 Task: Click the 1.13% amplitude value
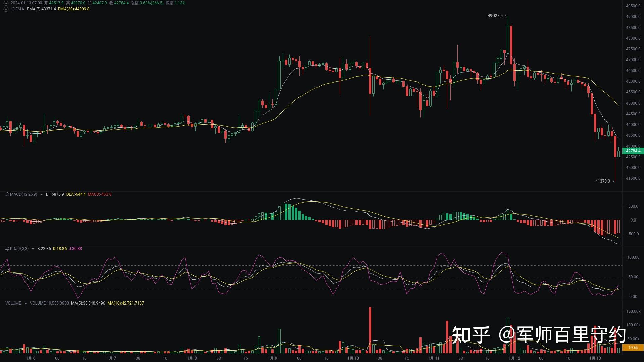(x=180, y=3)
